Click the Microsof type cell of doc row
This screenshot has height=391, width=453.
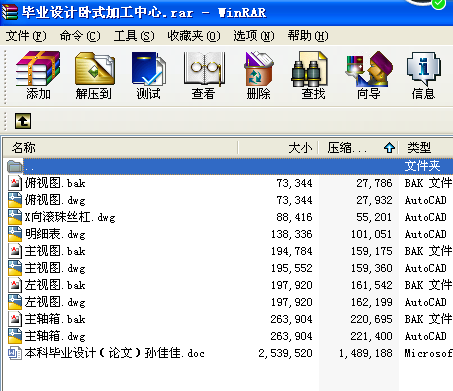(x=428, y=353)
